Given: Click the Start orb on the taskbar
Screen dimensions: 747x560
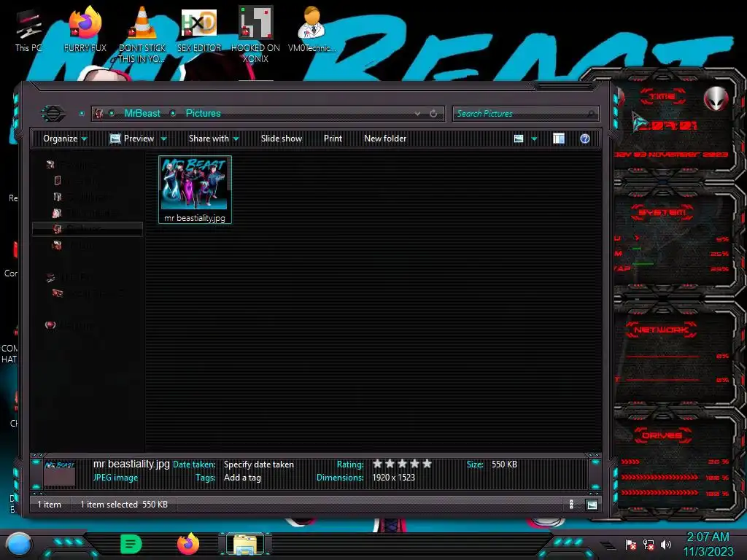Looking at the screenshot, I should click(19, 544).
